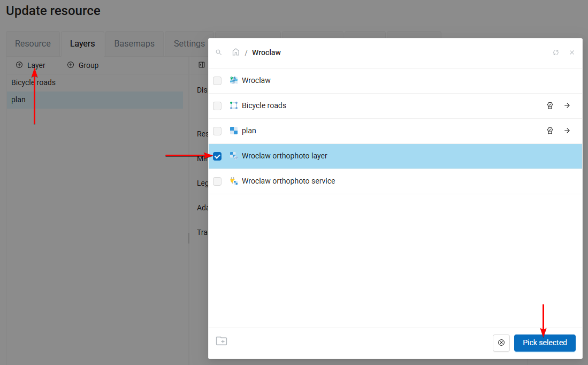Navigate into plan with right arrow
The height and width of the screenshot is (365, 588).
coord(567,131)
